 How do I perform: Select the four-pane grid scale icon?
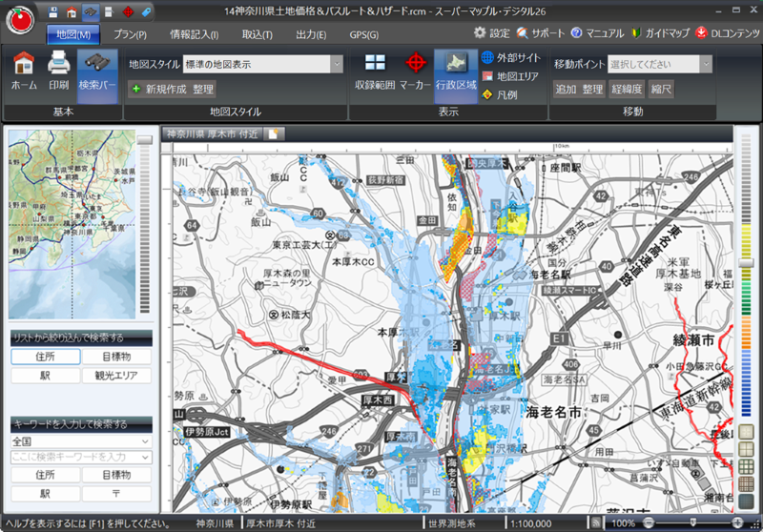[x=746, y=449]
